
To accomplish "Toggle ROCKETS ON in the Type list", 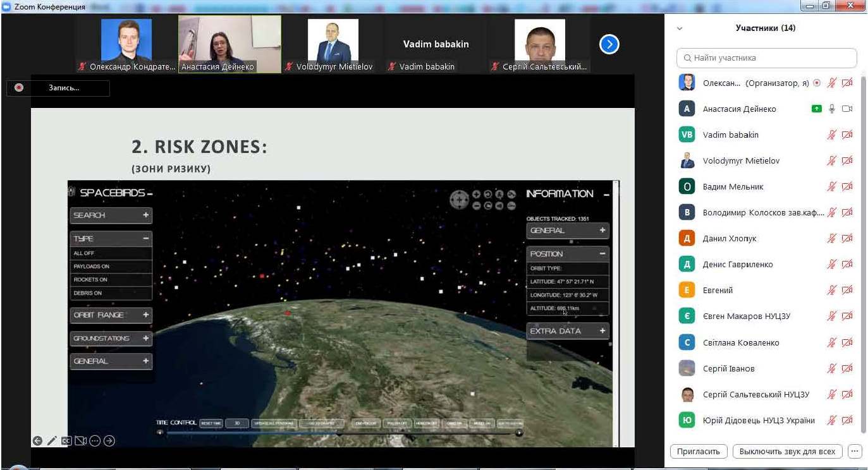I will 111,279.
